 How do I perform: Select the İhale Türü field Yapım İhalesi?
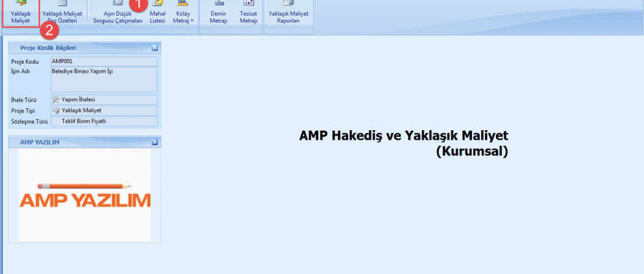pyautogui.click(x=104, y=99)
